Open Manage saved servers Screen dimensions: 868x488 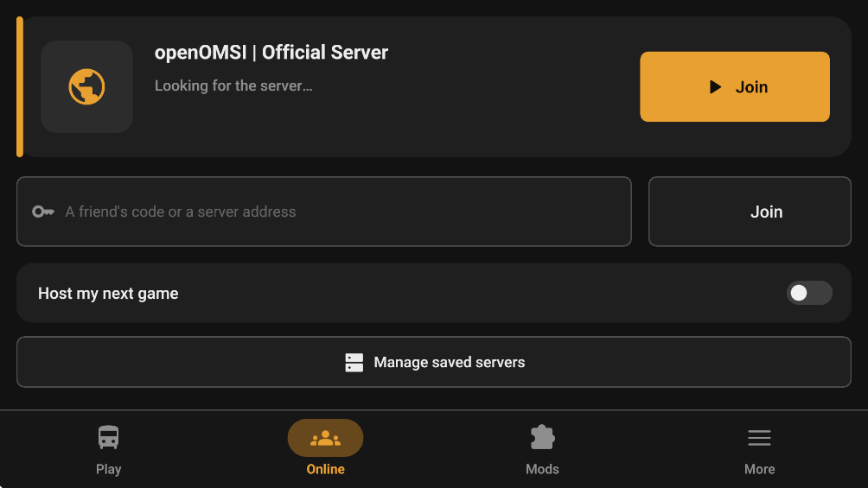434,362
